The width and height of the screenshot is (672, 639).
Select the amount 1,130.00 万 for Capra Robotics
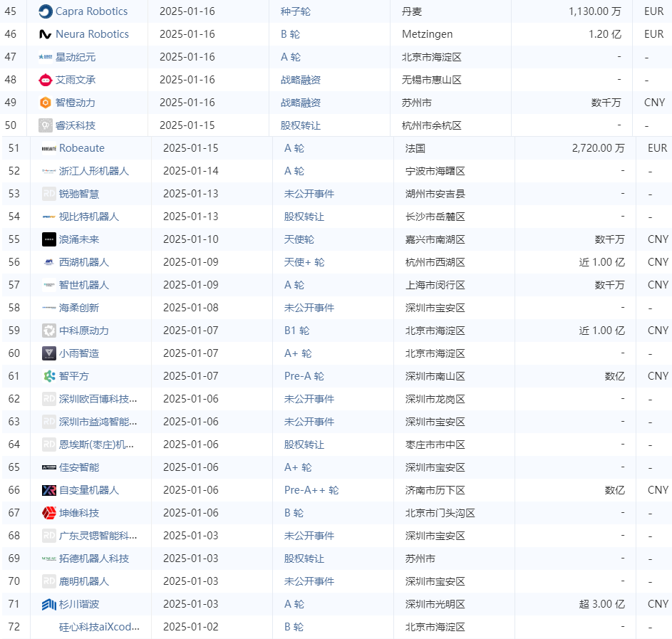[x=595, y=11]
